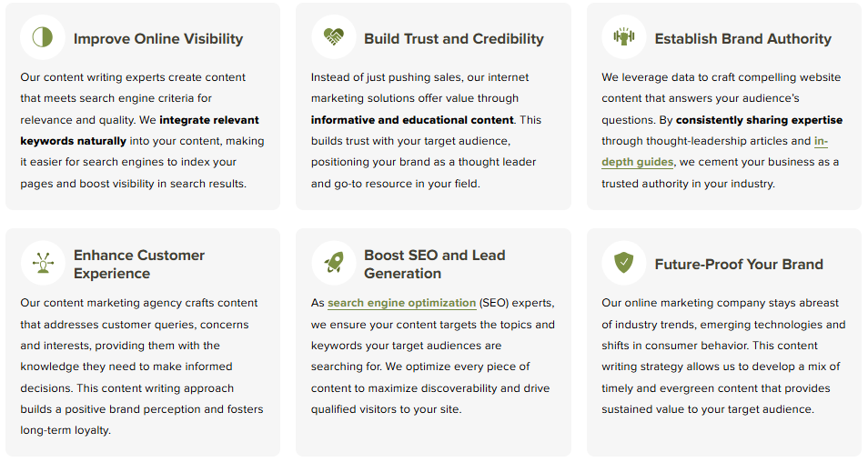
Task: Click the "Improve Online Visibility" heading
Action: coord(158,39)
